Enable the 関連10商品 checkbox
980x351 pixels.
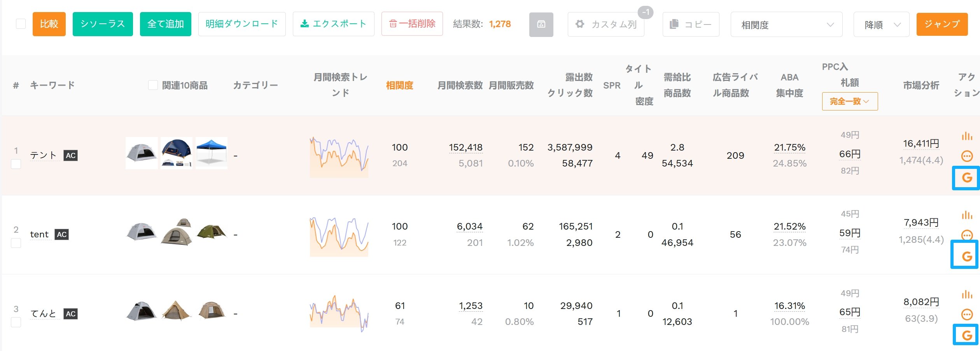153,85
